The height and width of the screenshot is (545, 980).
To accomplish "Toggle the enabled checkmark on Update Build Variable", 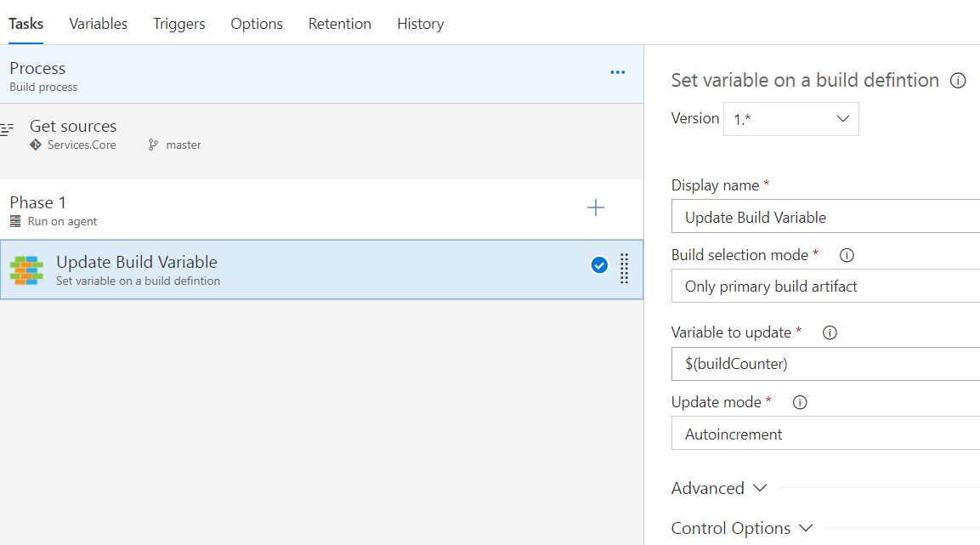I will coord(599,264).
